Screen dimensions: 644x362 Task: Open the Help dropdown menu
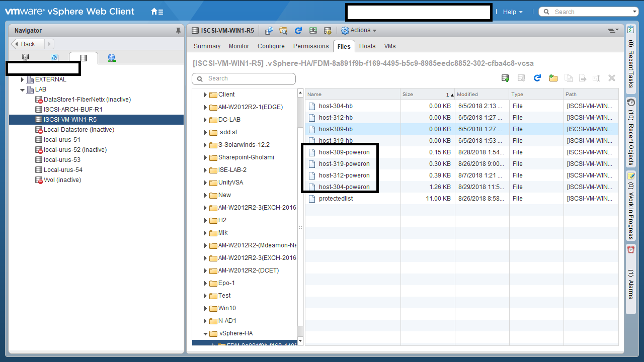tap(513, 12)
